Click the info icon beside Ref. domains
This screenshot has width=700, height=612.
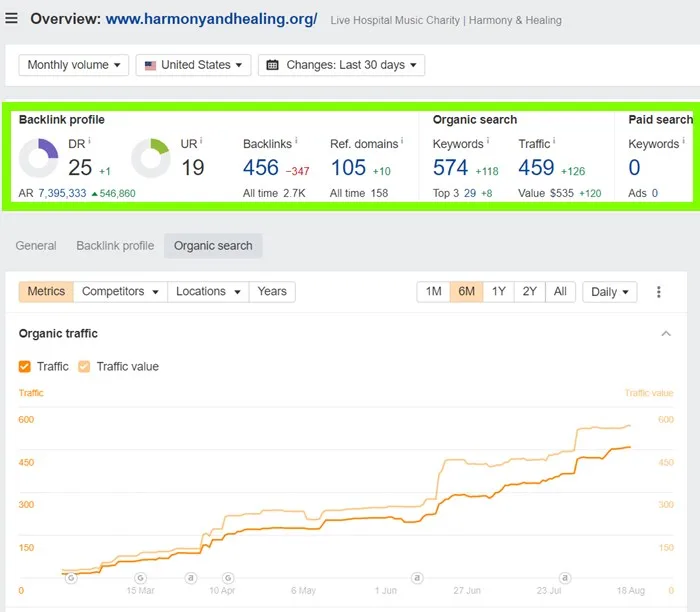[404, 143]
